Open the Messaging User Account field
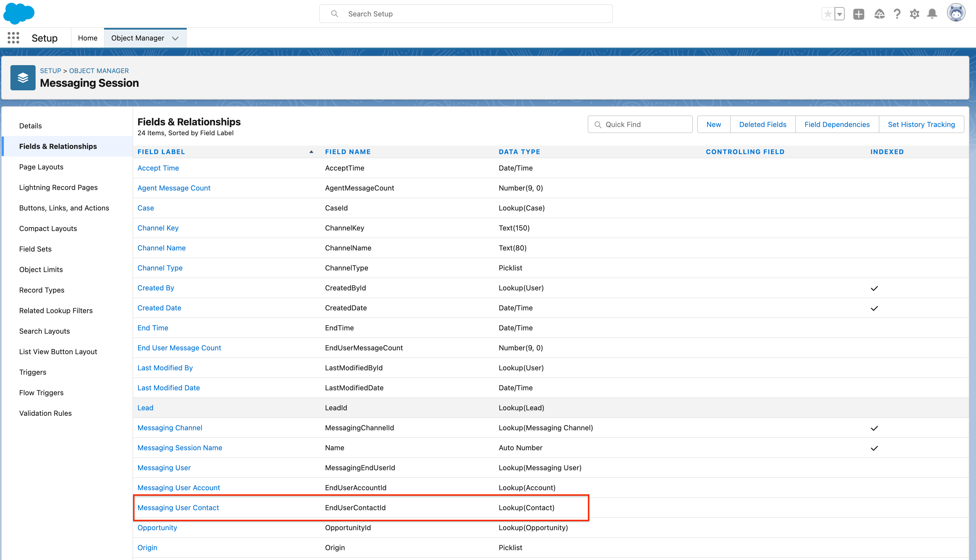 [x=179, y=488]
